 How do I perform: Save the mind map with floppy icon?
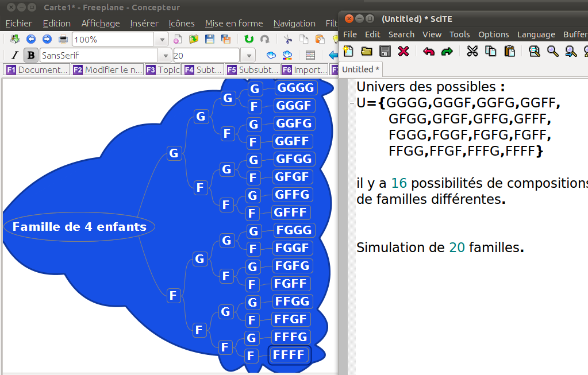click(210, 40)
